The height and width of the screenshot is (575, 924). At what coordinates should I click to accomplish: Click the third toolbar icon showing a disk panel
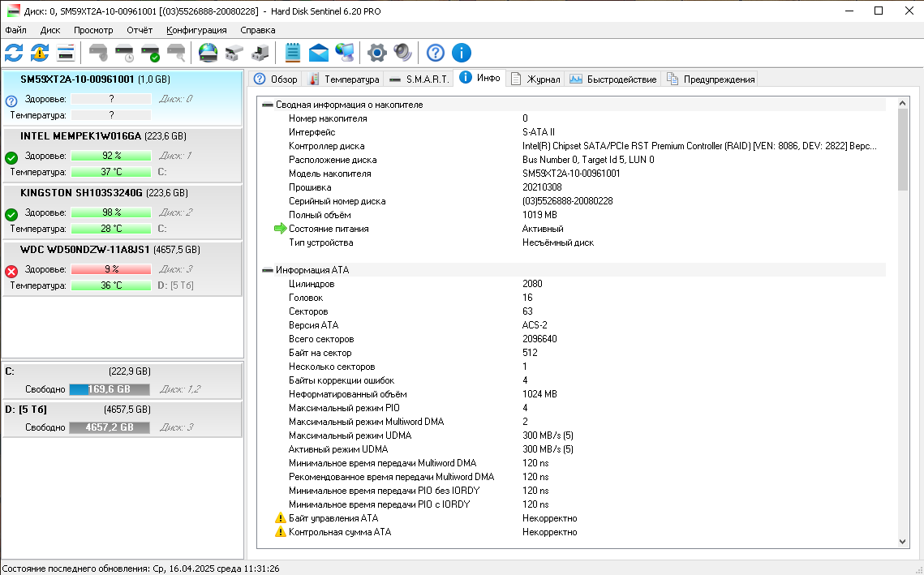66,53
